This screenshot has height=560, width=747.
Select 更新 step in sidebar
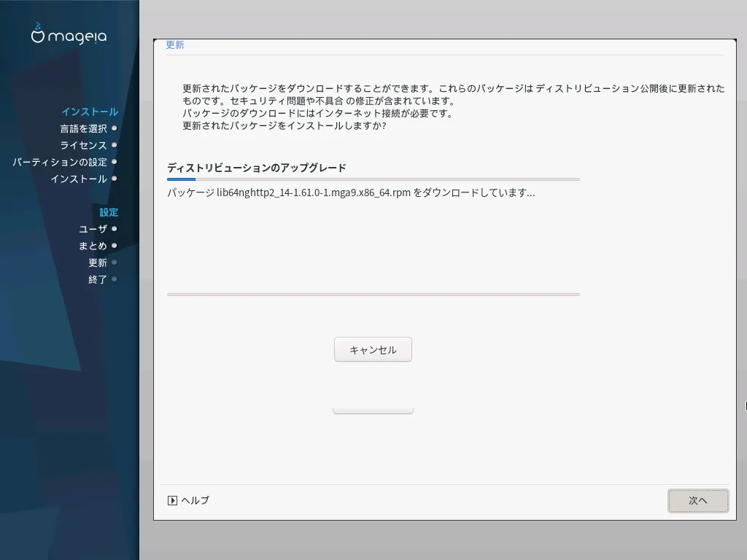98,262
